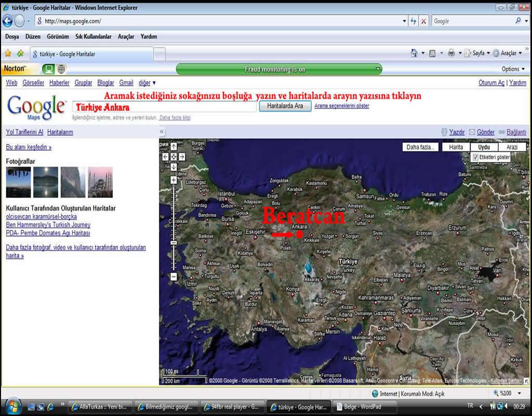Click the browser back button
The image size is (532, 416).
pos(7,21)
